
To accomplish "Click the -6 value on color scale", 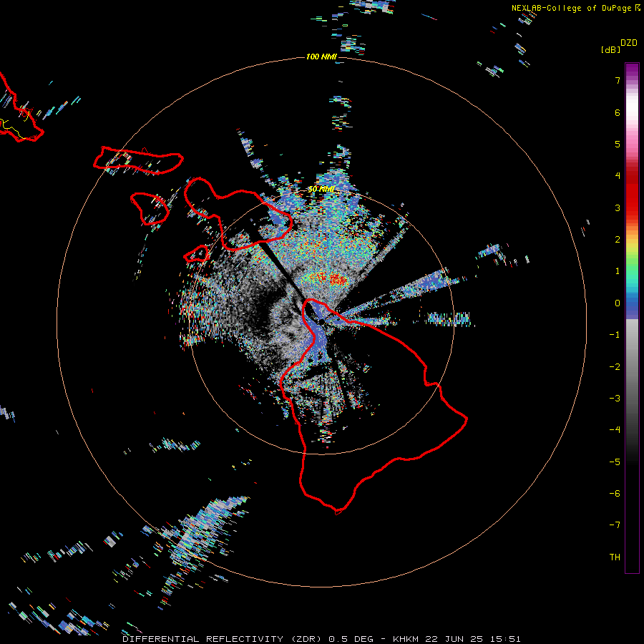I will pos(615,494).
